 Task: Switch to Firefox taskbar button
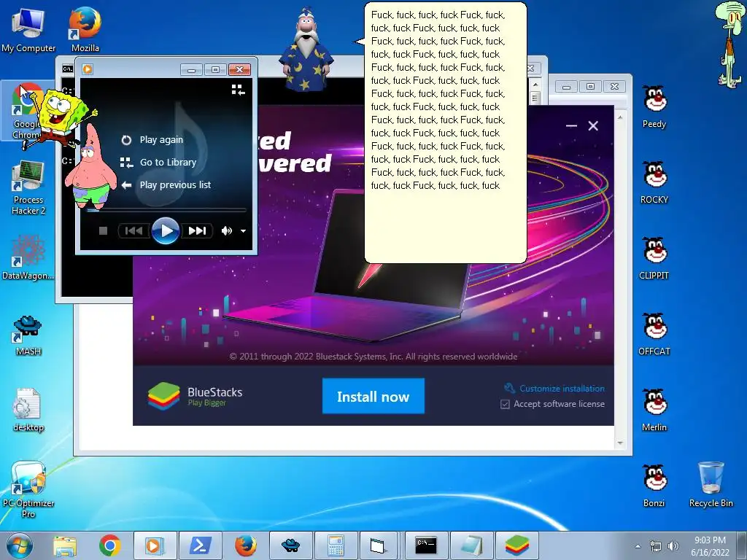pyautogui.click(x=245, y=545)
